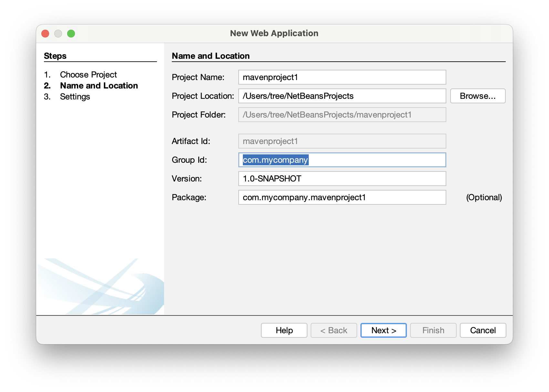Screen dimensions: 549x392
Task: Select the Settings step in the sidebar
Action: click(75, 96)
